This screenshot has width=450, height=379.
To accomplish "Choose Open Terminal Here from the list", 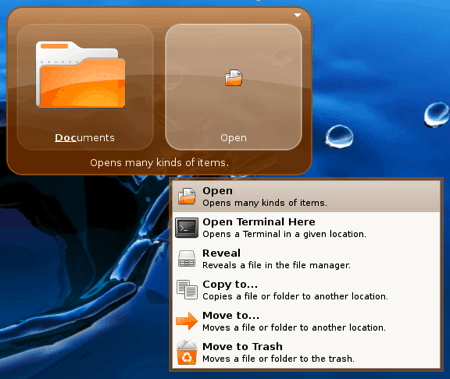I will [306, 228].
